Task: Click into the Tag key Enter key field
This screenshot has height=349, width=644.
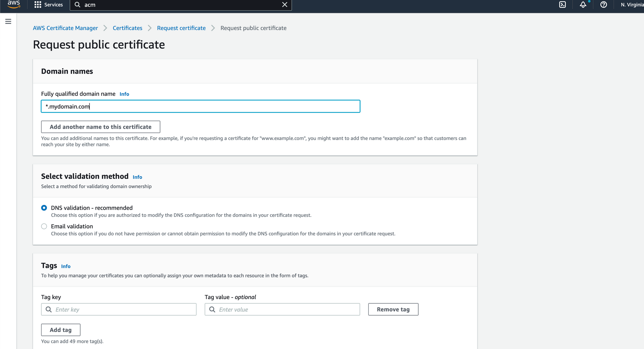Action: tap(119, 309)
